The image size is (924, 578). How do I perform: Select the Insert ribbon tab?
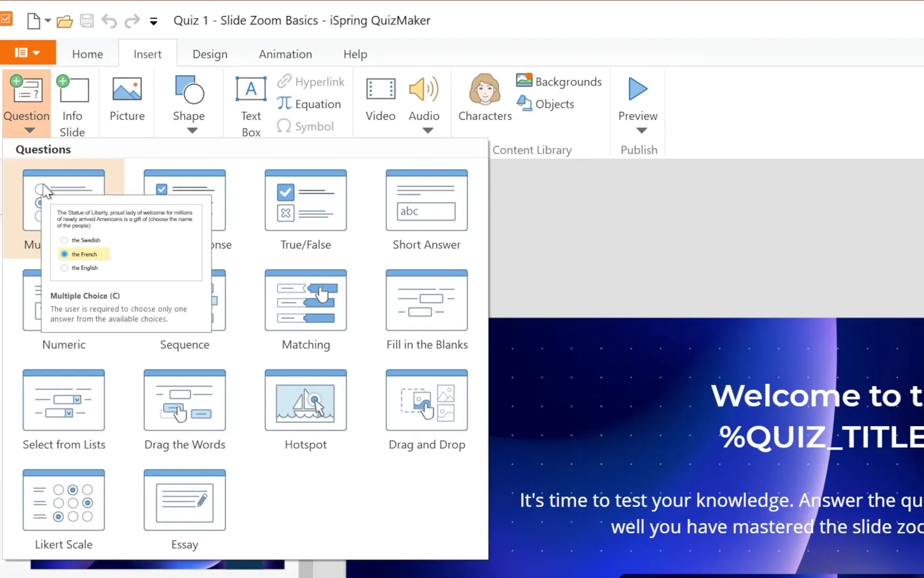[148, 54]
